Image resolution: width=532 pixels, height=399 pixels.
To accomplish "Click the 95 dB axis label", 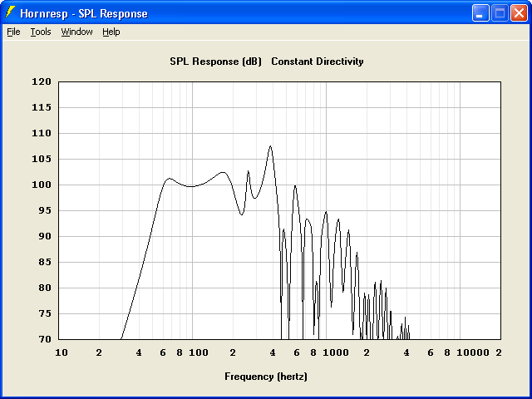I will tap(45, 210).
